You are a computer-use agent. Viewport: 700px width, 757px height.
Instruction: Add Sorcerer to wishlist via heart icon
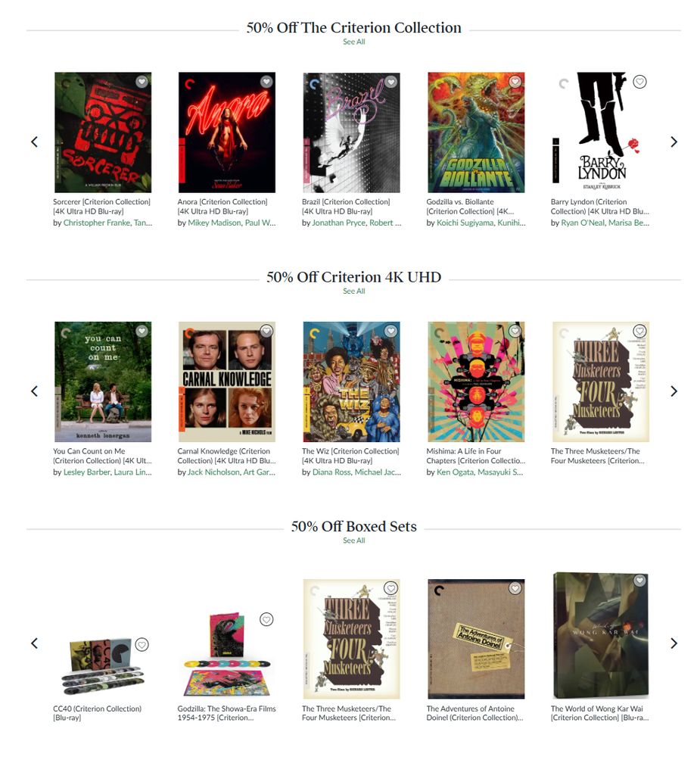click(142, 82)
